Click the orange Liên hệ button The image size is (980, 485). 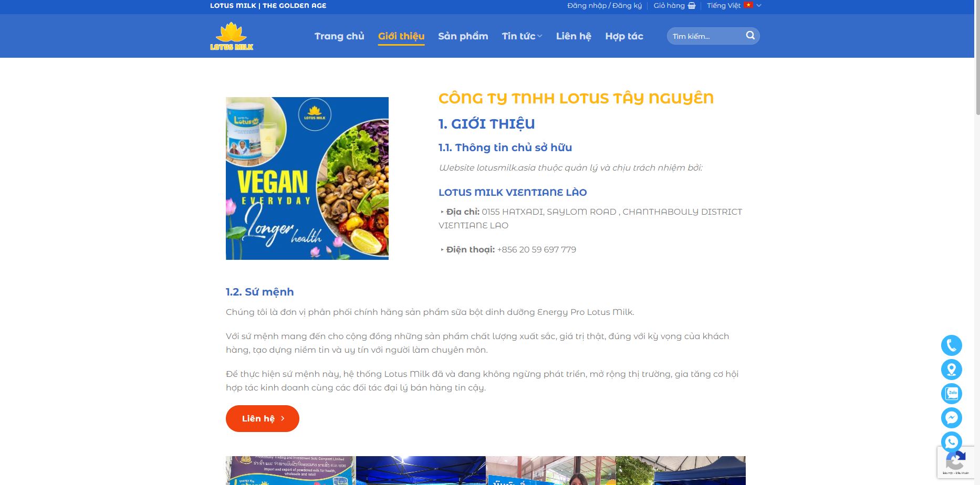(263, 418)
